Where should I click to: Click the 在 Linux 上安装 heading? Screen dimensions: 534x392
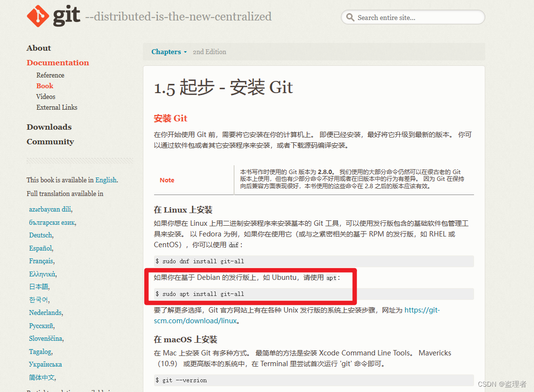(183, 210)
